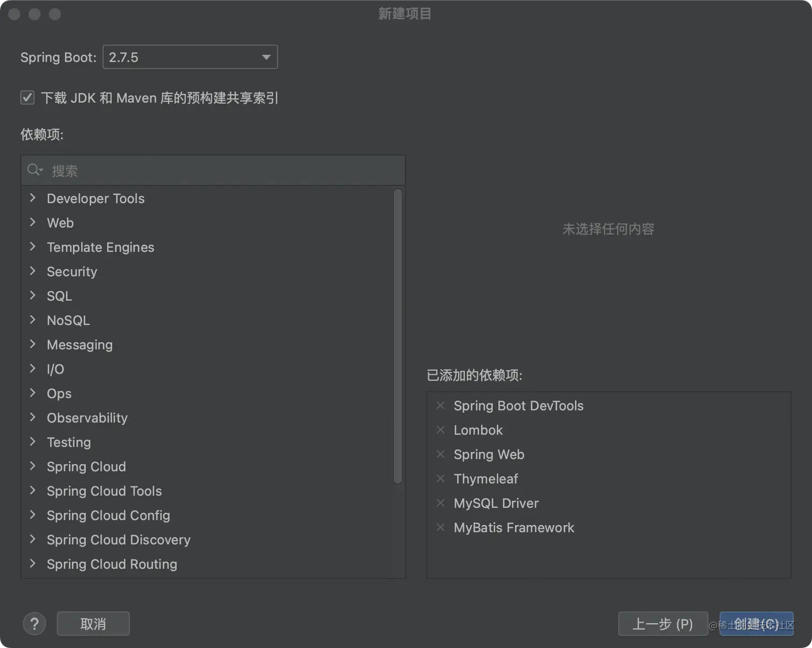The height and width of the screenshot is (648, 812).
Task: Expand the Messaging category
Action: pyautogui.click(x=33, y=344)
